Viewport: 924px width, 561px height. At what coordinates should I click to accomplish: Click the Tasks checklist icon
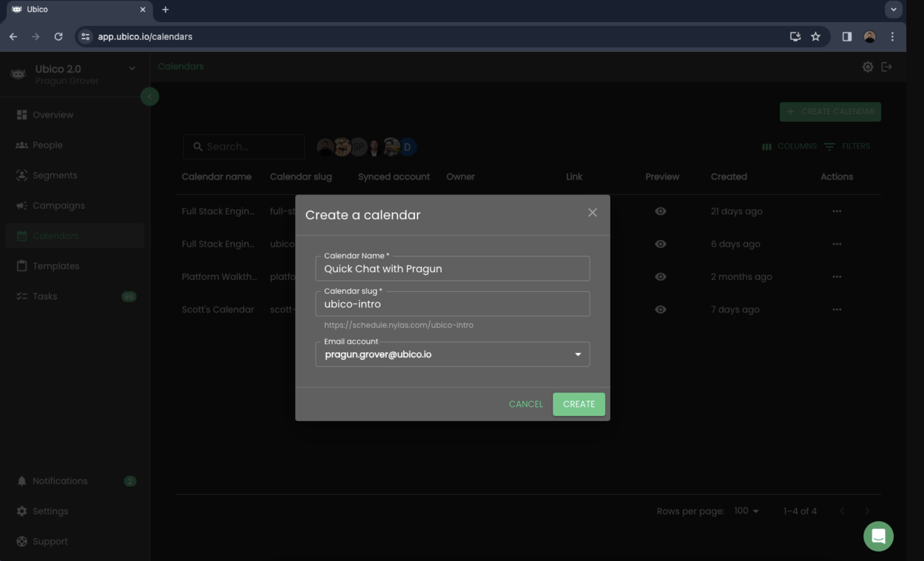coord(22,296)
